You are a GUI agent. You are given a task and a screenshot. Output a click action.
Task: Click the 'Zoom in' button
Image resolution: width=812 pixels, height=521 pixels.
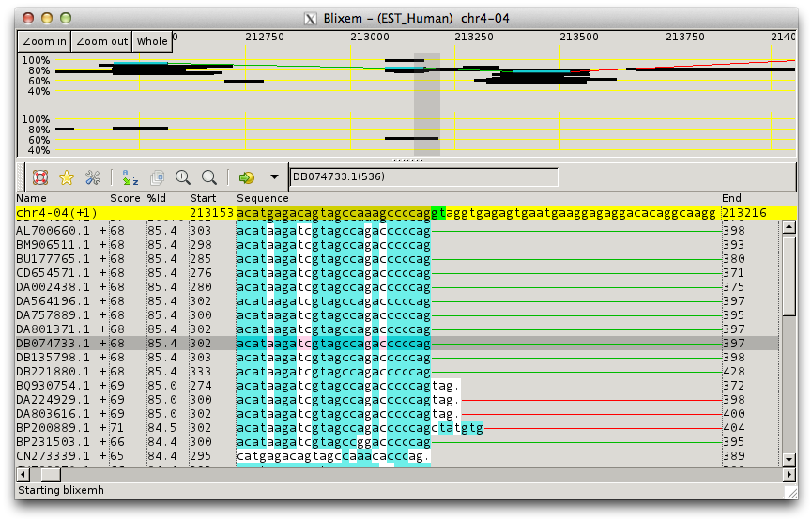click(x=44, y=41)
